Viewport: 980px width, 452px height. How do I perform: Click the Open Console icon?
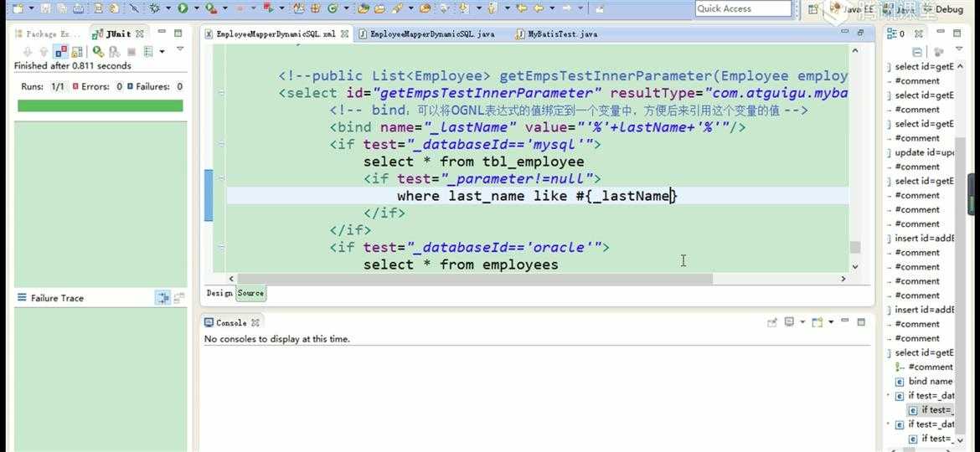[x=818, y=322]
